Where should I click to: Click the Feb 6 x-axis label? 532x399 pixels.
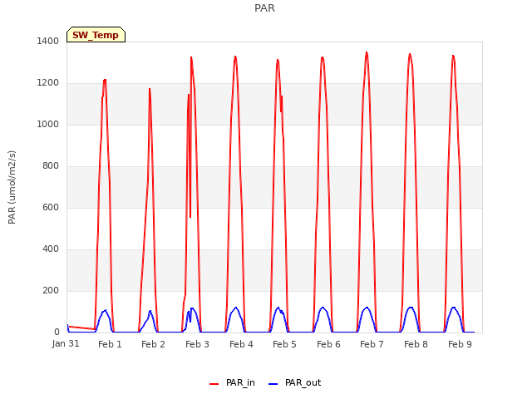328,344
